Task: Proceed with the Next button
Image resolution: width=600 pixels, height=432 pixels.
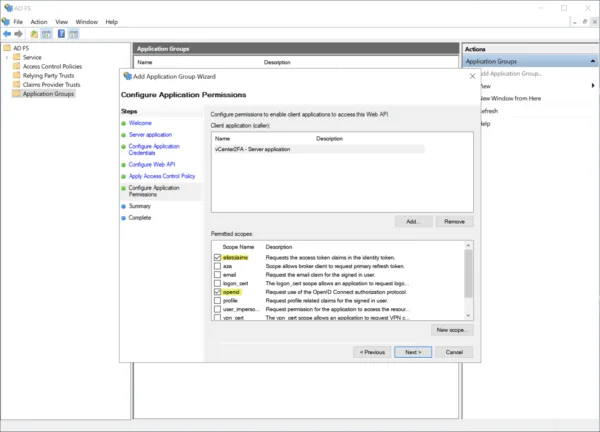Action: coord(413,352)
